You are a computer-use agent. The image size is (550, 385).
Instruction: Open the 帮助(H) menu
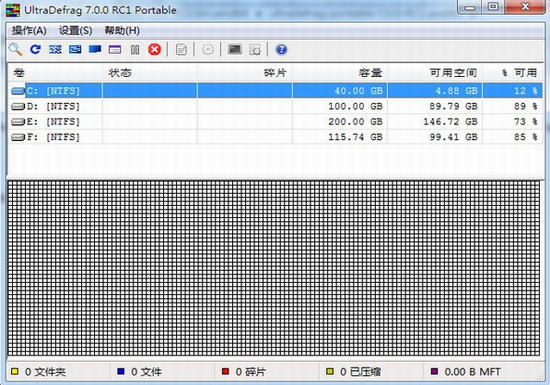pos(122,31)
